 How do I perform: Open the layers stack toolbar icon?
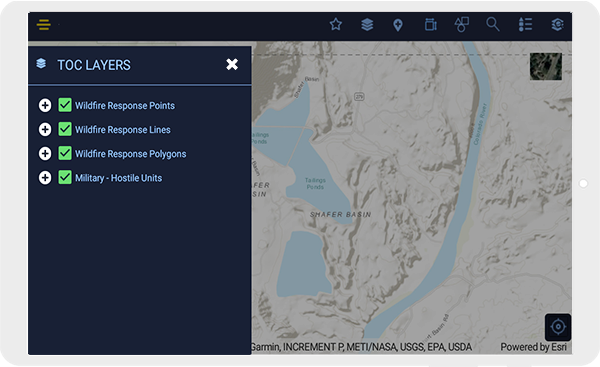coord(367,24)
